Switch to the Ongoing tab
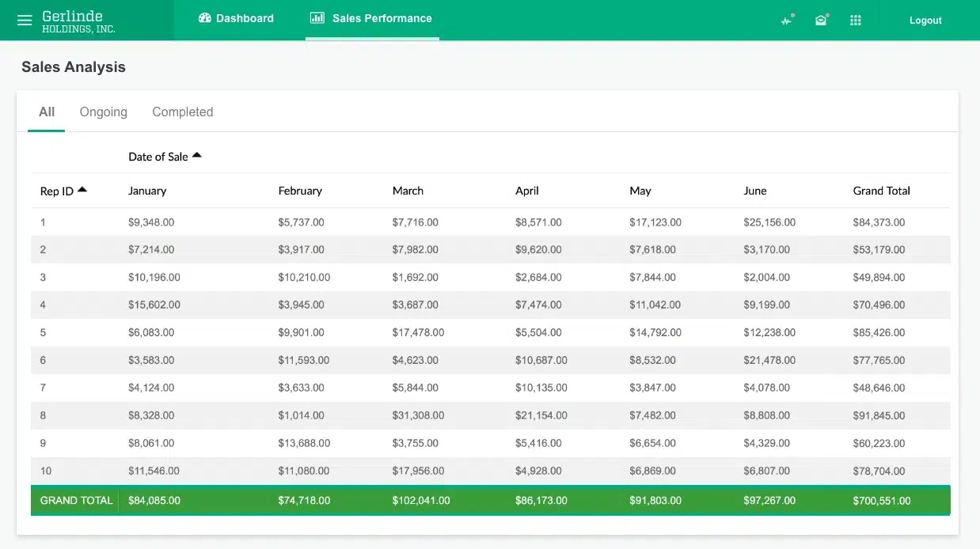Screen dimensions: 980x549 click(x=103, y=112)
